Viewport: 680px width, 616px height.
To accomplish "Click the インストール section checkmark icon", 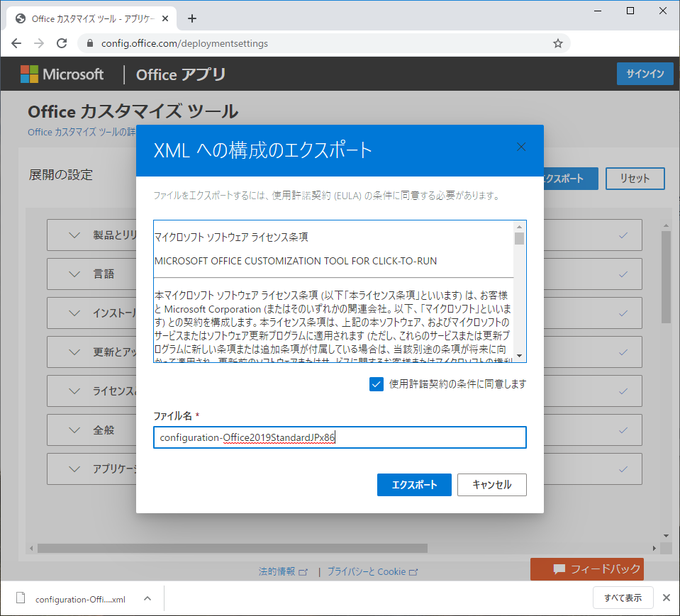I will [x=623, y=313].
